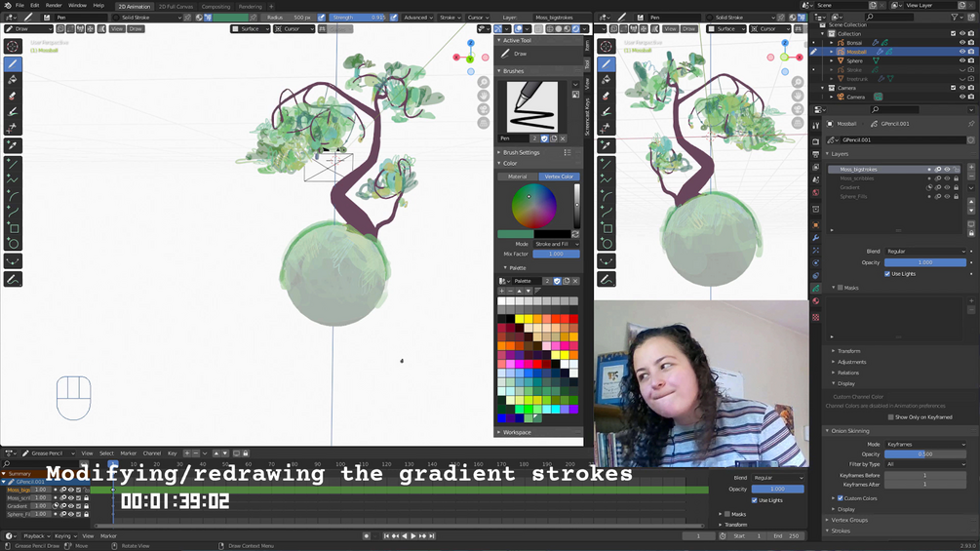Select the Box tool in left viewport toolbar
The image size is (980, 551).
(x=13, y=228)
